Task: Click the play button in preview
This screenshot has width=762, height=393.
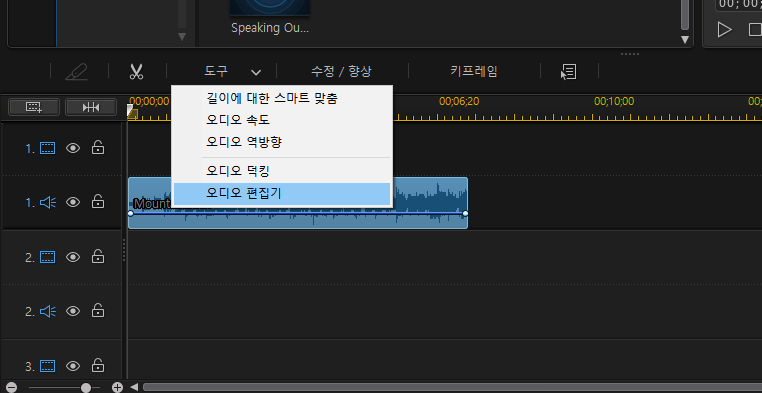Action: click(x=725, y=30)
